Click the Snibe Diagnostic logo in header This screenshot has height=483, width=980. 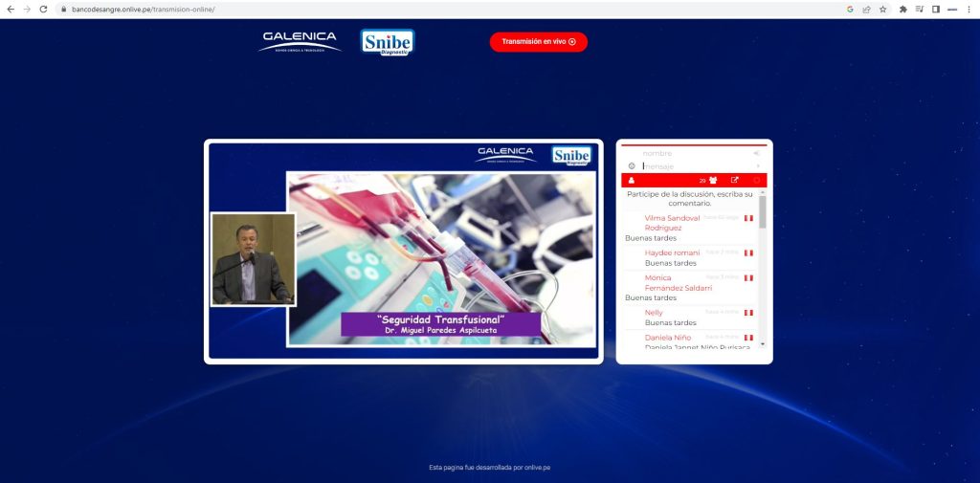tap(388, 42)
